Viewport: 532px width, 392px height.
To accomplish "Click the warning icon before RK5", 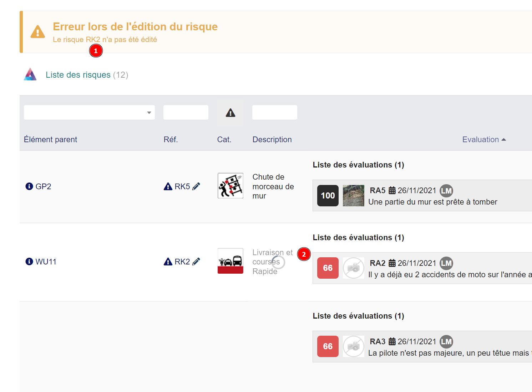I will [x=168, y=186].
